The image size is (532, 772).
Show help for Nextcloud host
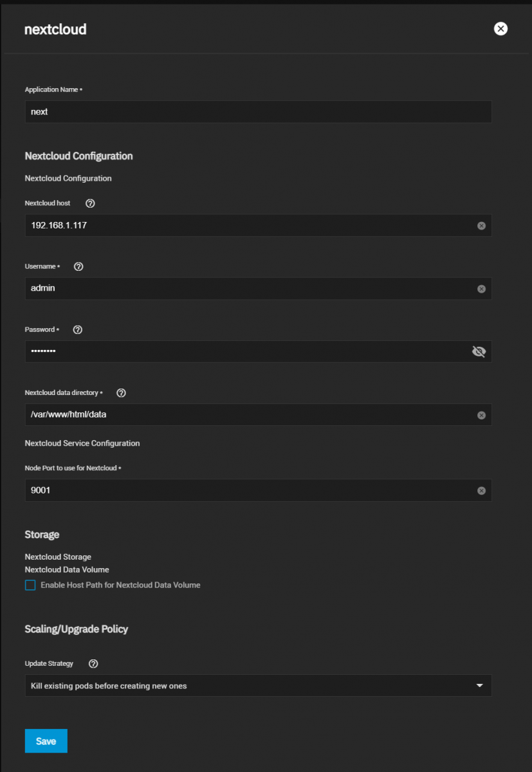(90, 203)
